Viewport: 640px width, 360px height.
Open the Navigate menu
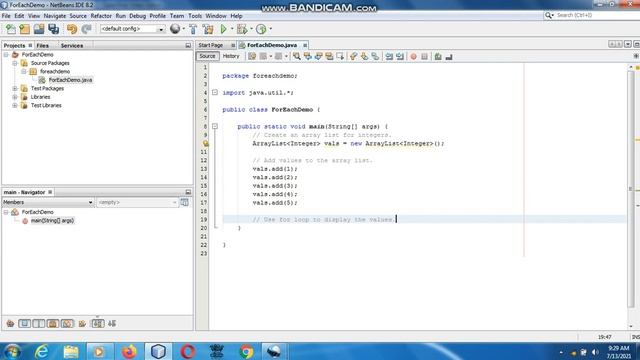[x=55, y=16]
